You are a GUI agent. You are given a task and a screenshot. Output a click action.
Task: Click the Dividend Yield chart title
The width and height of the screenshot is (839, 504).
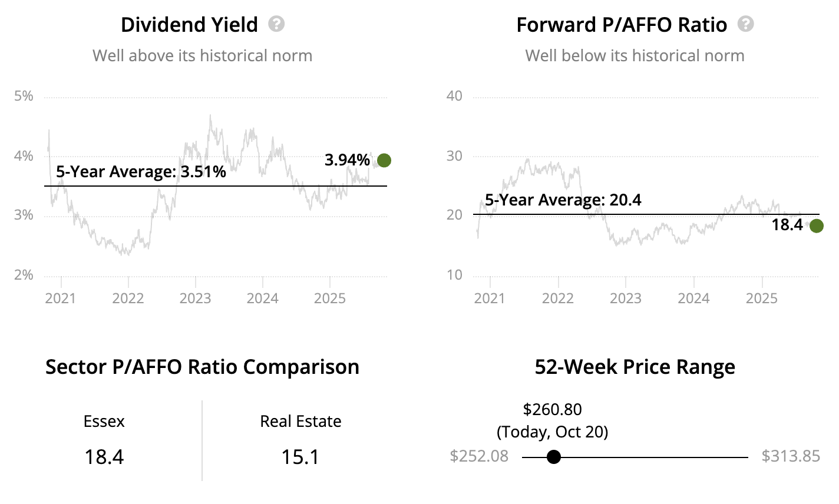189,25
